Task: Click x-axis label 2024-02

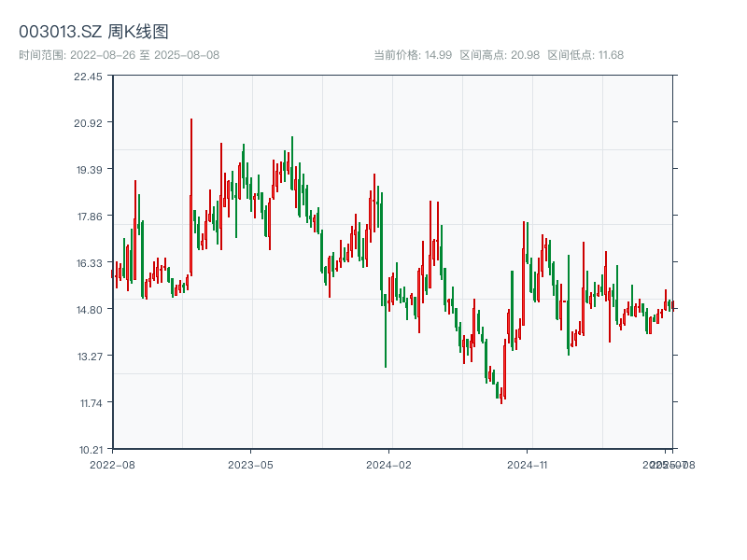Action: (x=388, y=465)
